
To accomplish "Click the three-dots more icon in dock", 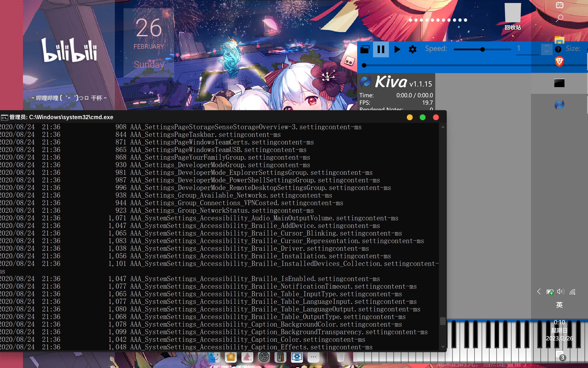I will [314, 357].
